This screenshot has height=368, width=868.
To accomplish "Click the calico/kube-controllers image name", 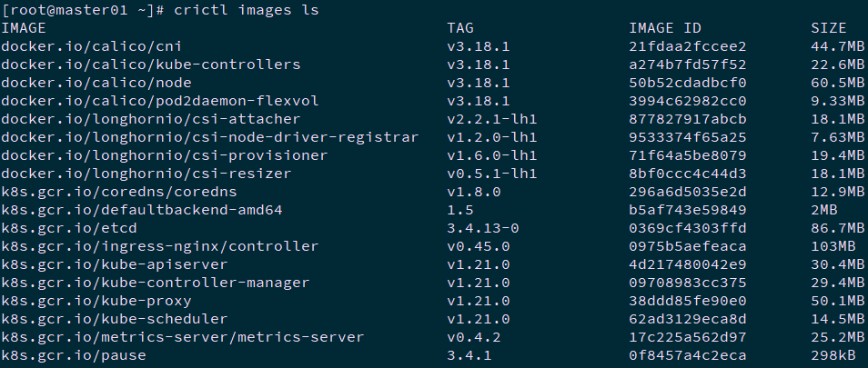I will [x=151, y=65].
